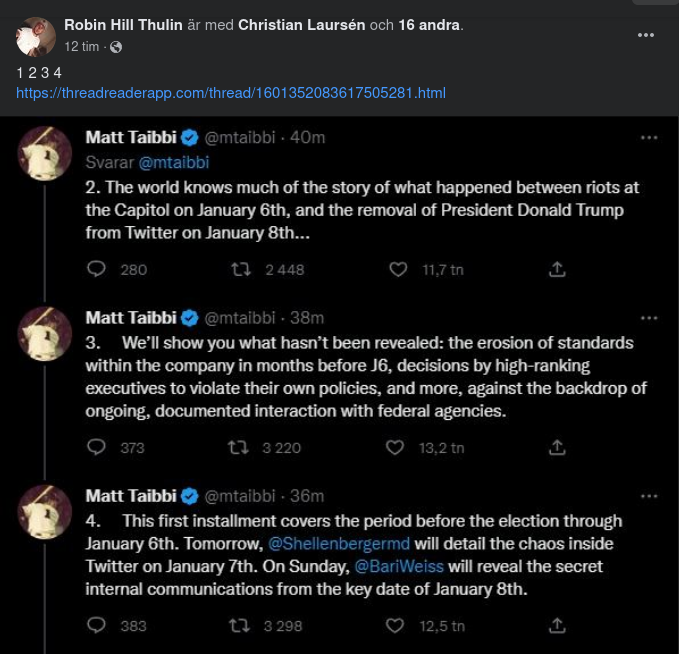Open the threadreaderapp.com thread link
The image size is (679, 654).
coord(231,93)
